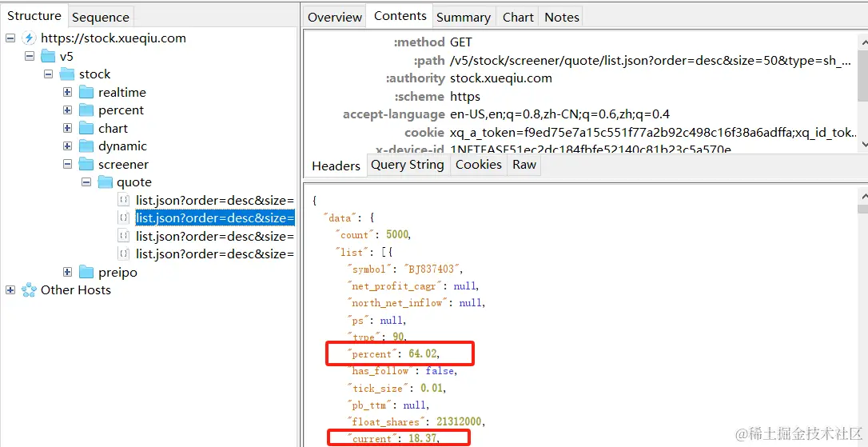Select the Raw sub-tab
Screen dimensions: 868x447
click(x=524, y=165)
